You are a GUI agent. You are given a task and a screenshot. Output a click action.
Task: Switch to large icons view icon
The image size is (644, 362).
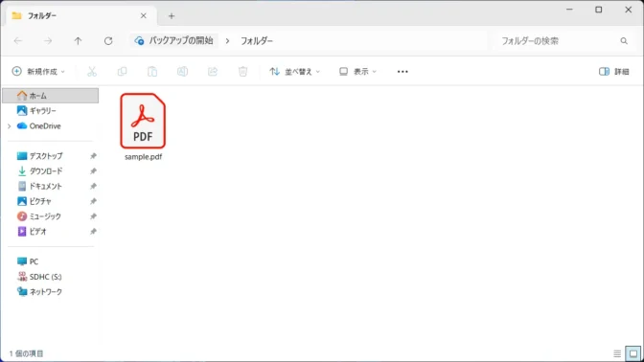[632, 353]
